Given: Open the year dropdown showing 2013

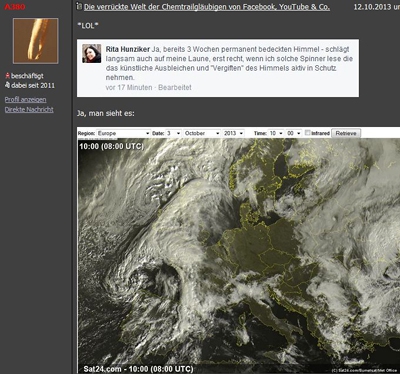Looking at the screenshot, I should (x=233, y=133).
